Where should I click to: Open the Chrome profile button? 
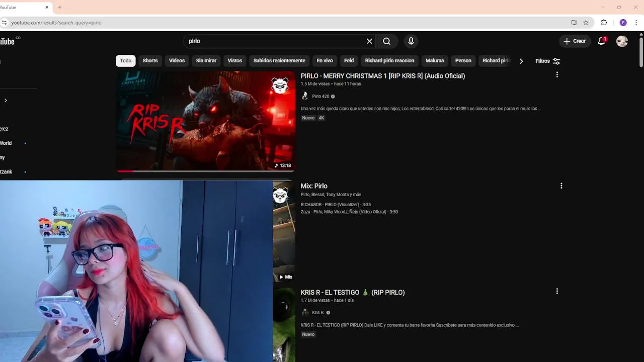(x=623, y=23)
